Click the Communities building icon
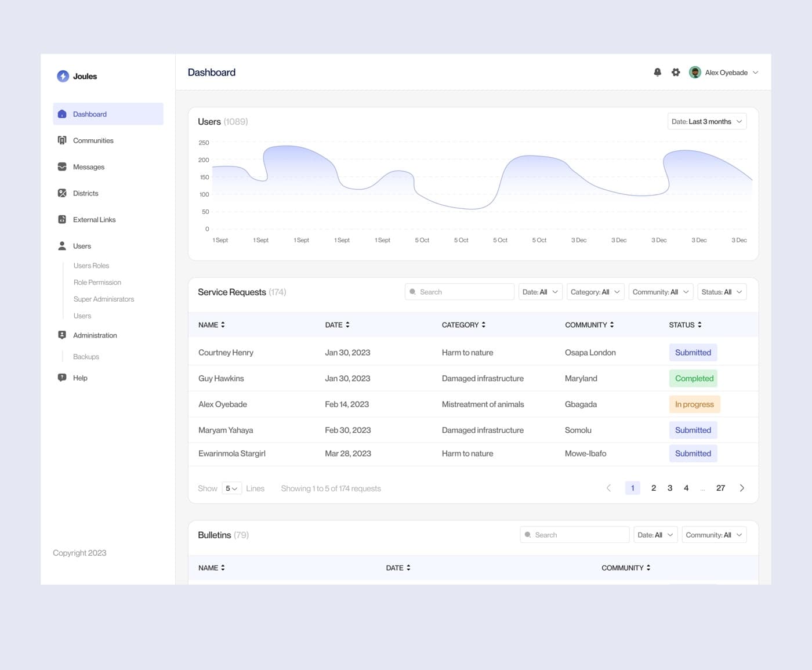 tap(62, 140)
